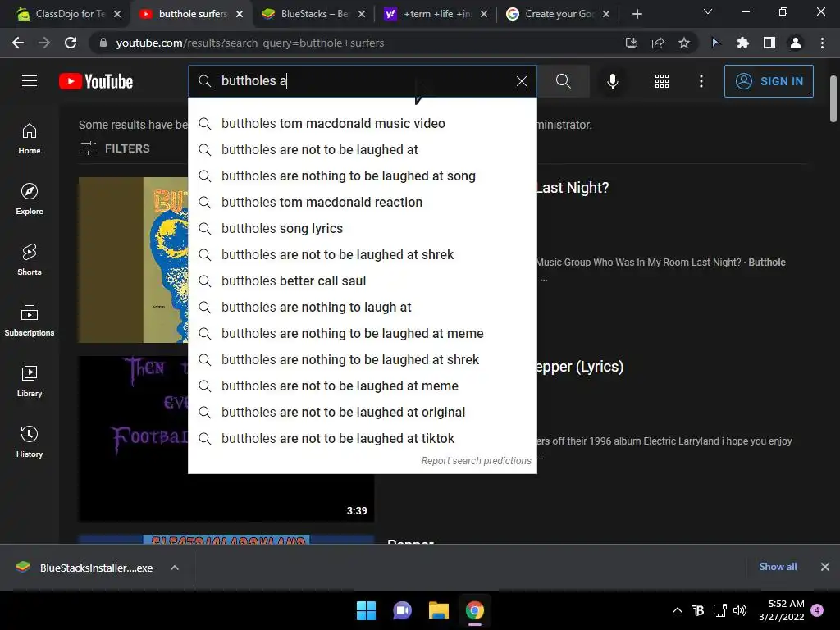
Task: Expand BlueStacksInstaller download options chevron
Action: pos(175,568)
